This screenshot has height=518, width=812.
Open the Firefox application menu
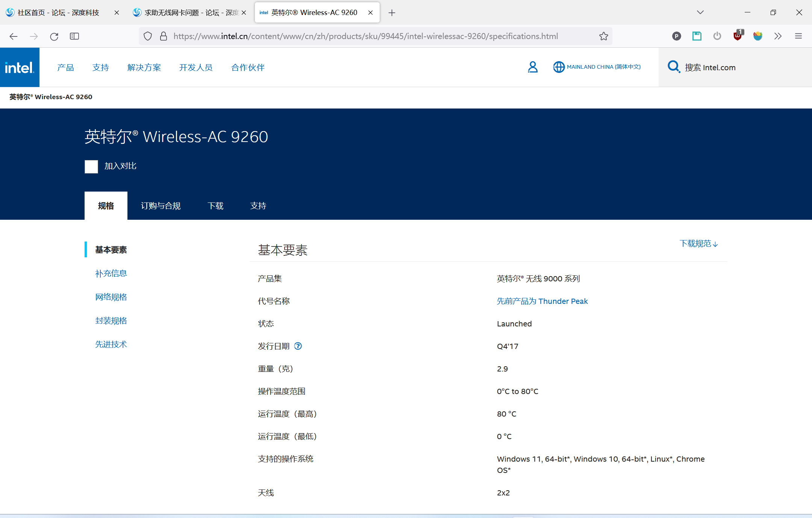[798, 36]
